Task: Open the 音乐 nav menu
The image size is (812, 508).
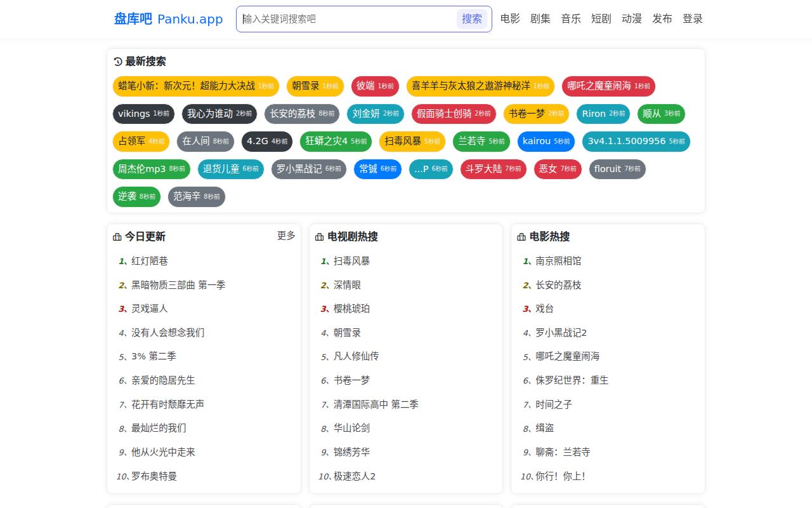Action: [571, 19]
